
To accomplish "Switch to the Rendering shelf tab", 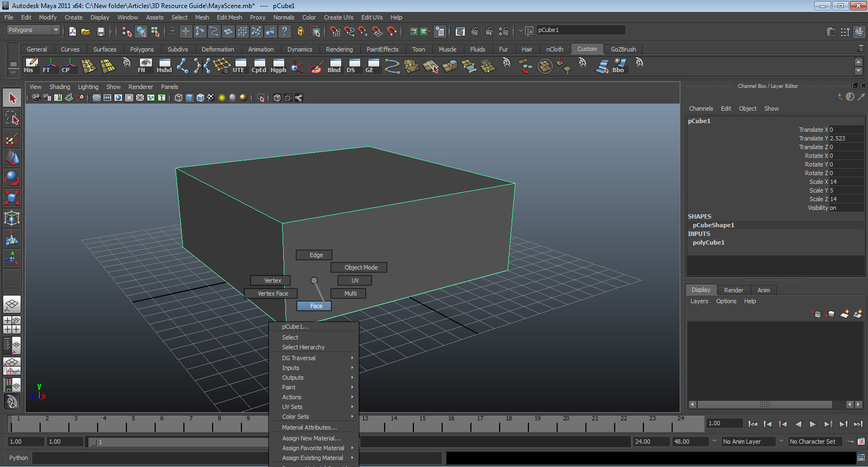I will coord(339,49).
